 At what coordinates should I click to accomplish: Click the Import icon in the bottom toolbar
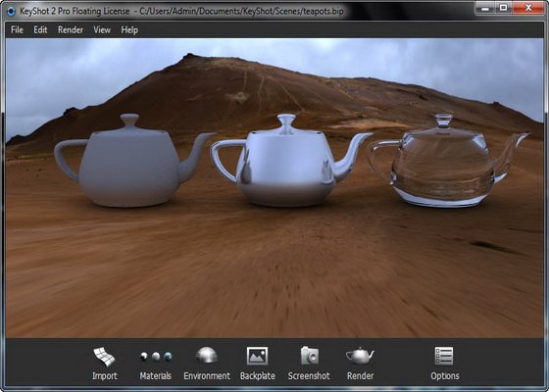(x=104, y=357)
